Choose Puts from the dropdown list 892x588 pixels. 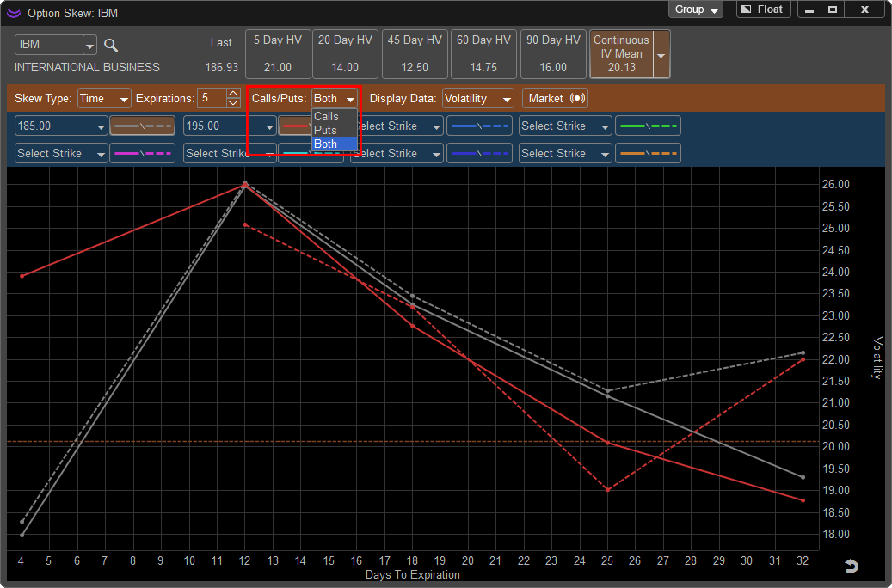(335, 130)
